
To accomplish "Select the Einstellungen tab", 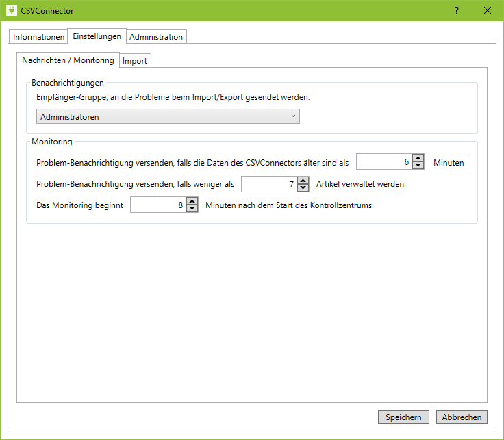I will pyautogui.click(x=97, y=36).
